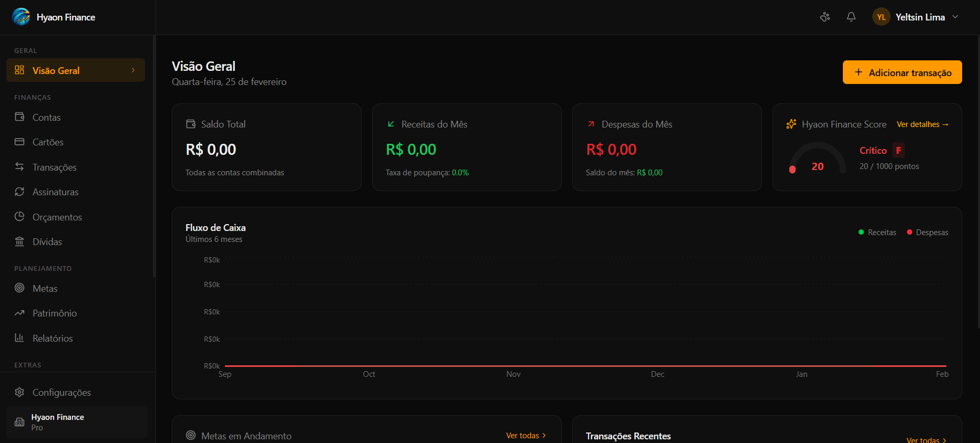Click the Despesas do Mês arrow icon
980x443 pixels.
(x=591, y=124)
